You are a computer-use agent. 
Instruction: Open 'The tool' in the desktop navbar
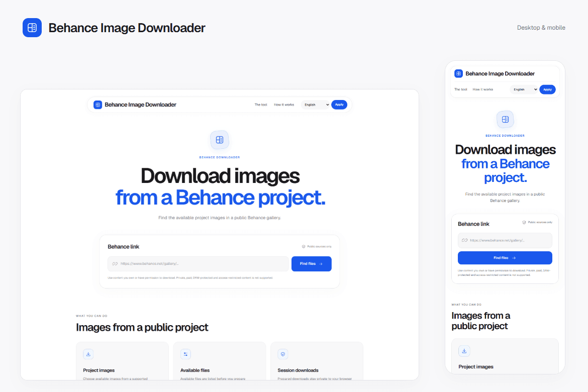coord(261,105)
